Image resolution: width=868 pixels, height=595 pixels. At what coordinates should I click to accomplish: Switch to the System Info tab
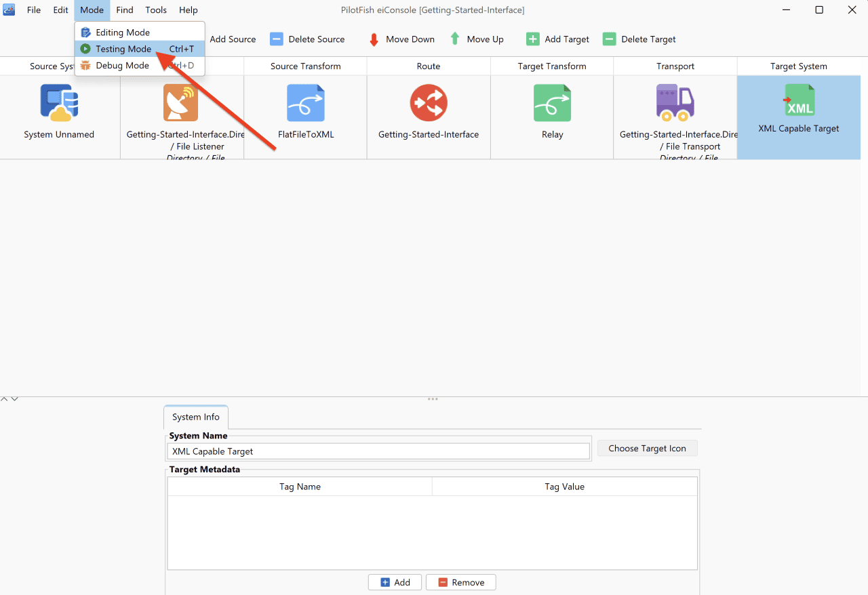point(196,417)
